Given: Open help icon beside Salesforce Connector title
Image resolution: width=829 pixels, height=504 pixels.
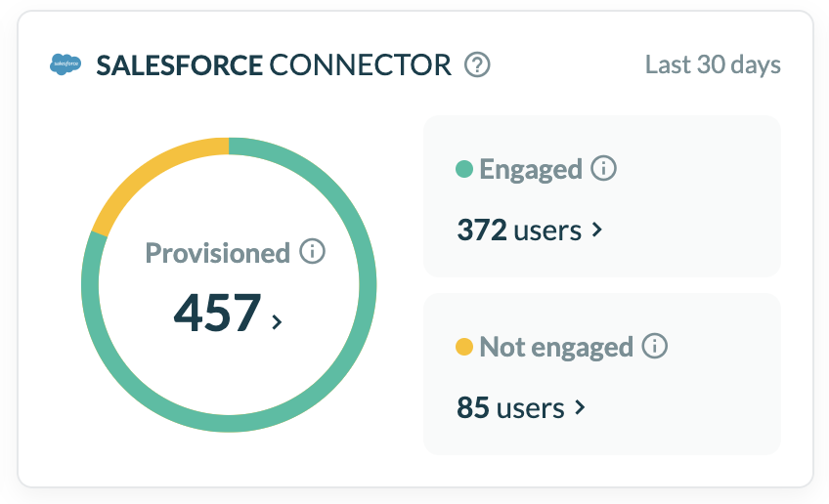Looking at the screenshot, I should (x=477, y=65).
